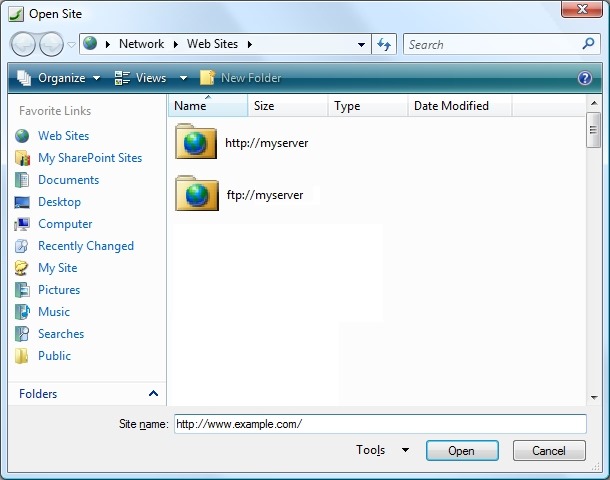The width and height of the screenshot is (610, 480).
Task: Open the http://myserver web site folder icon
Action: [196, 143]
